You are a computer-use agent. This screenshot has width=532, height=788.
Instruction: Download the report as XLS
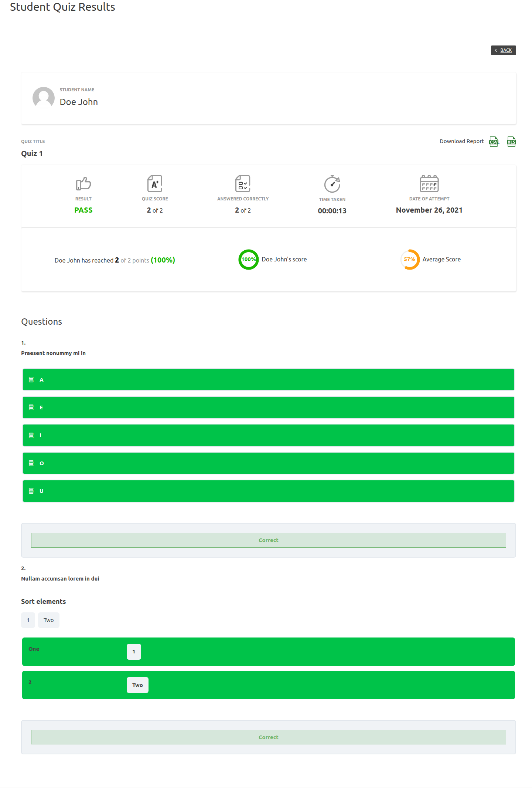coord(511,142)
